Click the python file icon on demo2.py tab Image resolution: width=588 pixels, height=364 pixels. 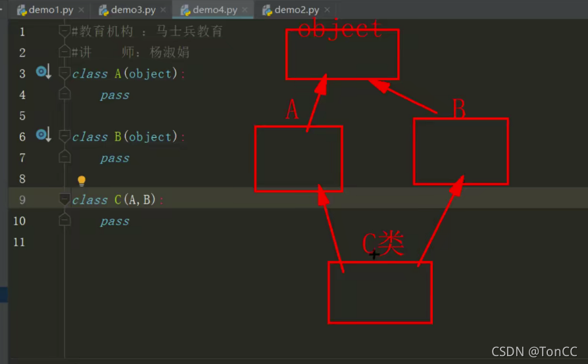(267, 10)
